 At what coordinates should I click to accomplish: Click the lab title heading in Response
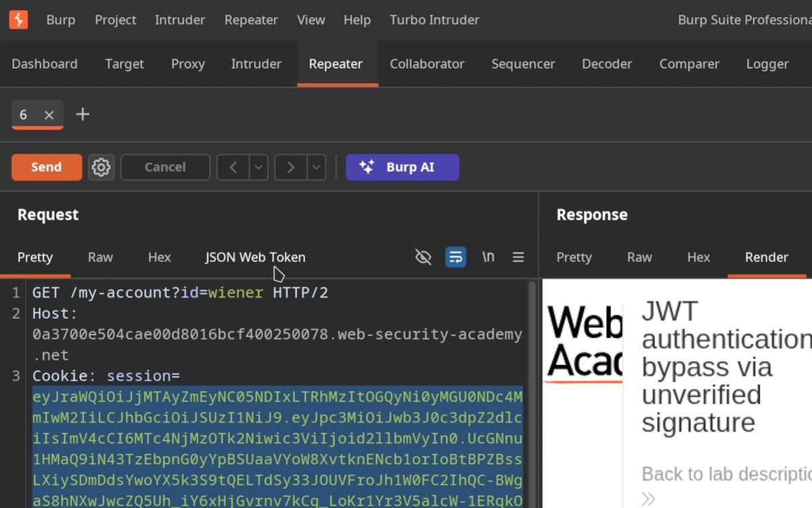coord(727,366)
